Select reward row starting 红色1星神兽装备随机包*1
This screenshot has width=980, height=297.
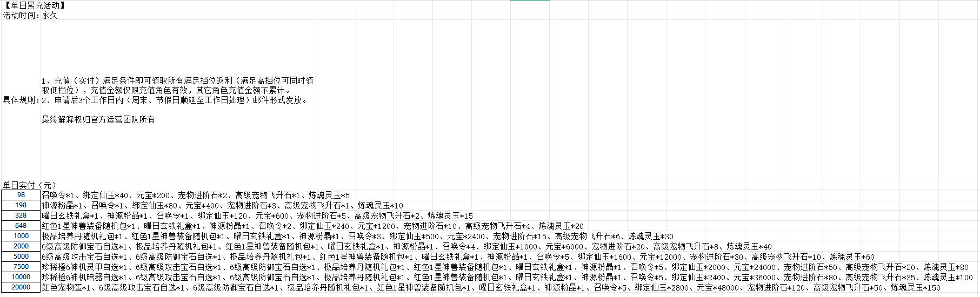tap(312, 226)
